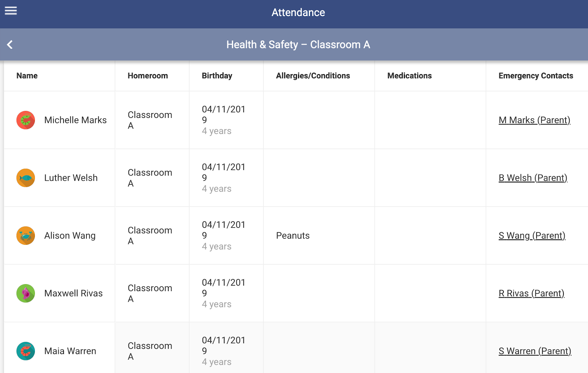Image resolution: width=588 pixels, height=373 pixels.
Task: Click Maxwell Rivas' green avatar icon
Action: [26, 293]
